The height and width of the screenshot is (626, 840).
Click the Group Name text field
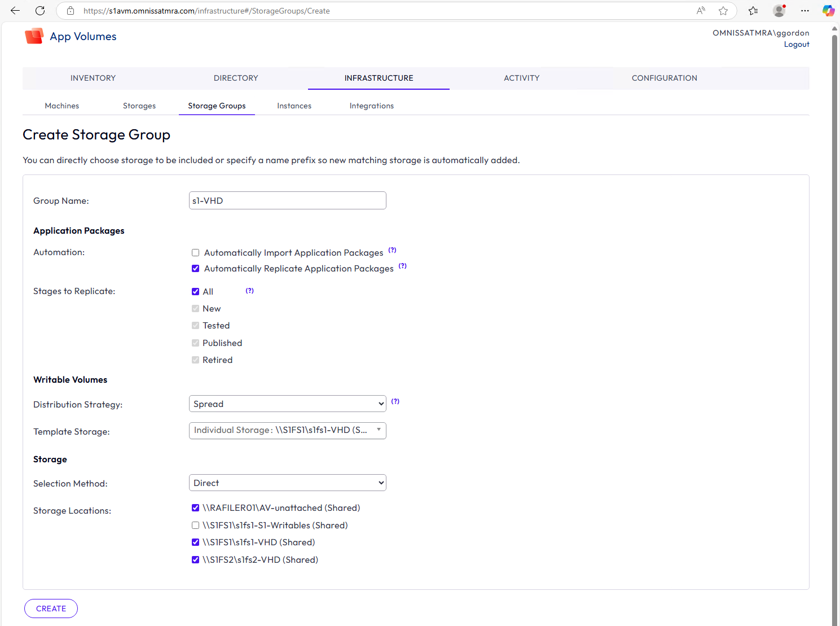pyautogui.click(x=288, y=200)
